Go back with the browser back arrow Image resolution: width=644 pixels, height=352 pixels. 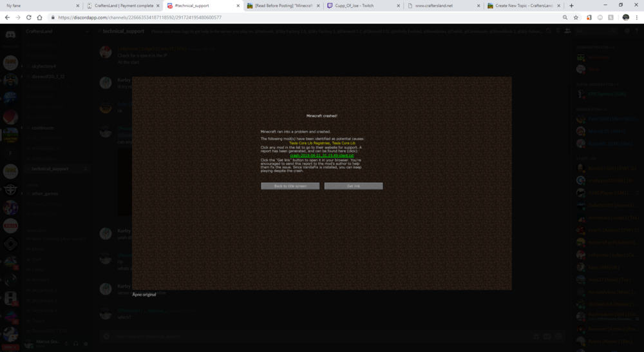[x=7, y=17]
